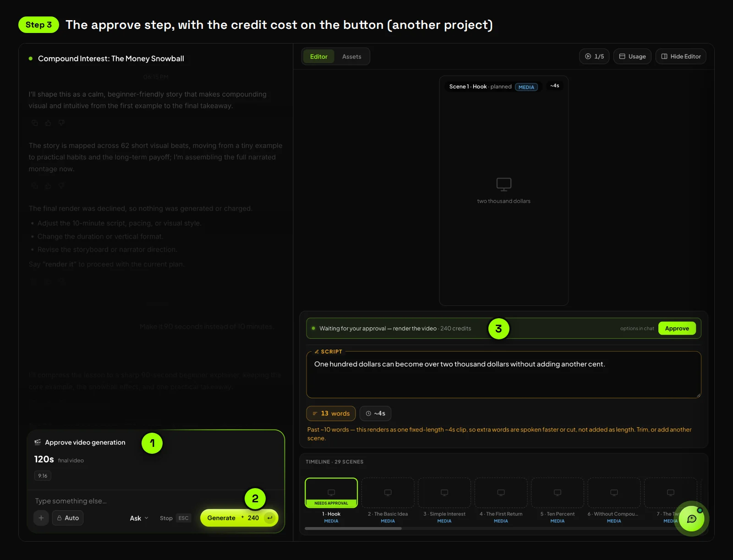Click the plus attachment button in chat composer

41,518
